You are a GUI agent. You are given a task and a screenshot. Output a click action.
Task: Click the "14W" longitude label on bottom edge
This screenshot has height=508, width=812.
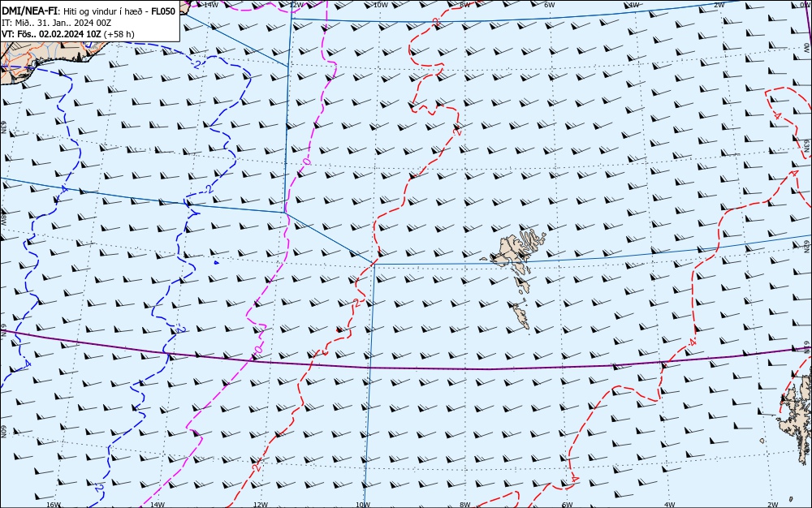(x=158, y=505)
